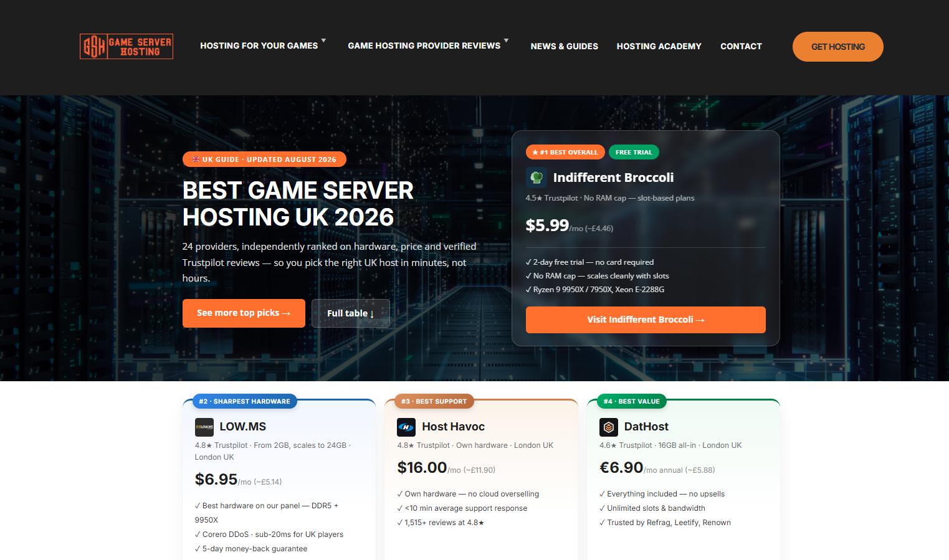Click the LOW.MS logo icon

pyautogui.click(x=204, y=427)
